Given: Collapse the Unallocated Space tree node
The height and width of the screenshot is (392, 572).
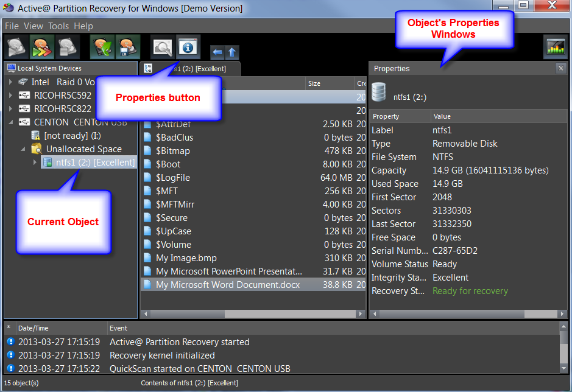Looking at the screenshot, I should [x=23, y=149].
